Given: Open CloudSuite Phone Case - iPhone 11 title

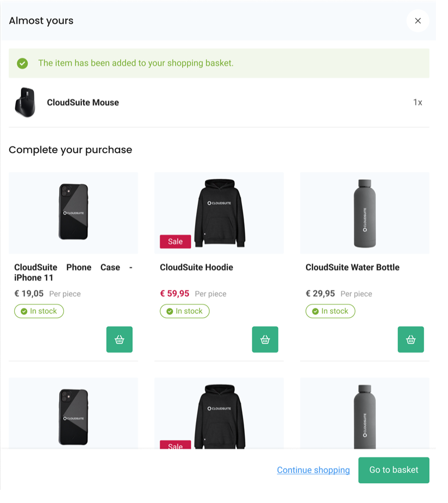Looking at the screenshot, I should pyautogui.click(x=73, y=272).
